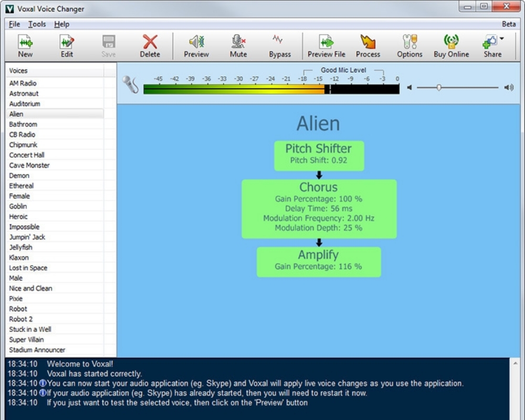
Task: Select the Impossible voice
Action: click(55, 227)
